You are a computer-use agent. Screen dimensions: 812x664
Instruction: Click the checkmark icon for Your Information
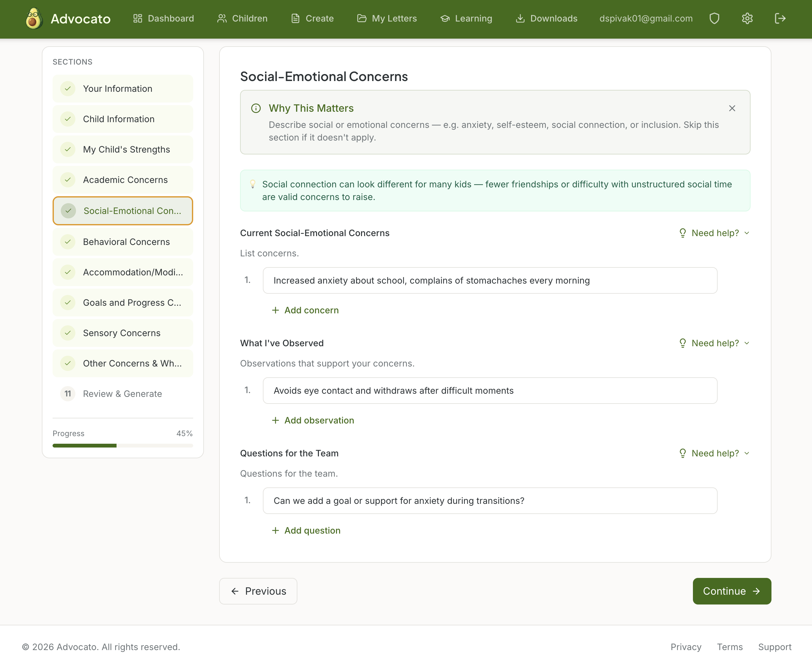click(68, 89)
